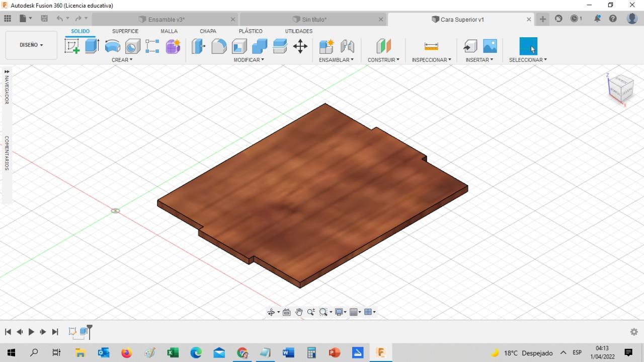Click the Joint tool in Ensamblar
Screen dimensions: 644x362
click(x=347, y=46)
